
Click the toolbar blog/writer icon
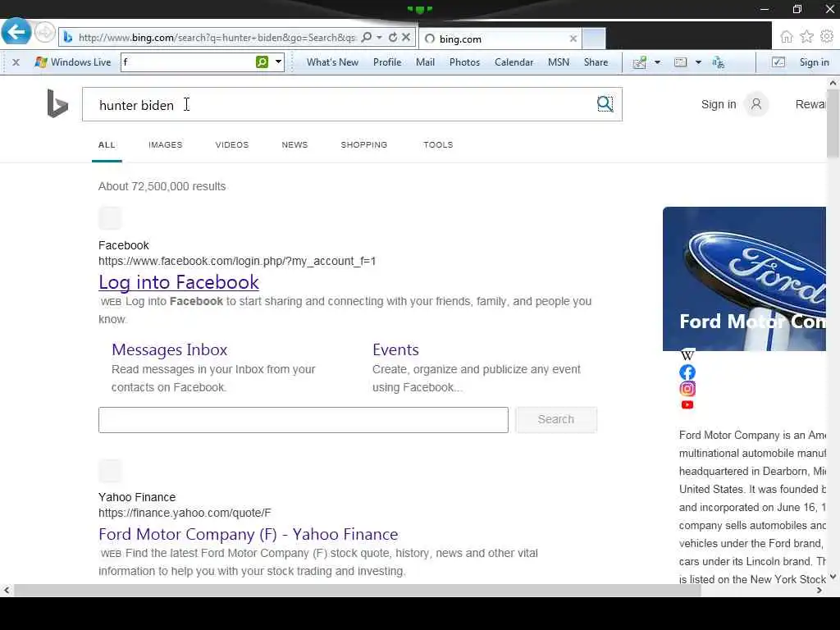coord(640,62)
